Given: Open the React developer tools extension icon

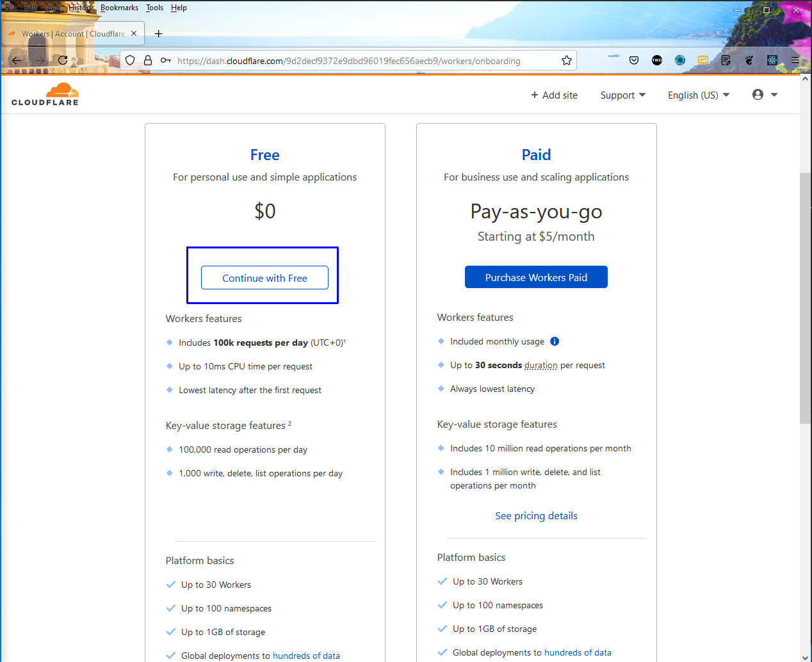Looking at the screenshot, I should click(x=772, y=60).
